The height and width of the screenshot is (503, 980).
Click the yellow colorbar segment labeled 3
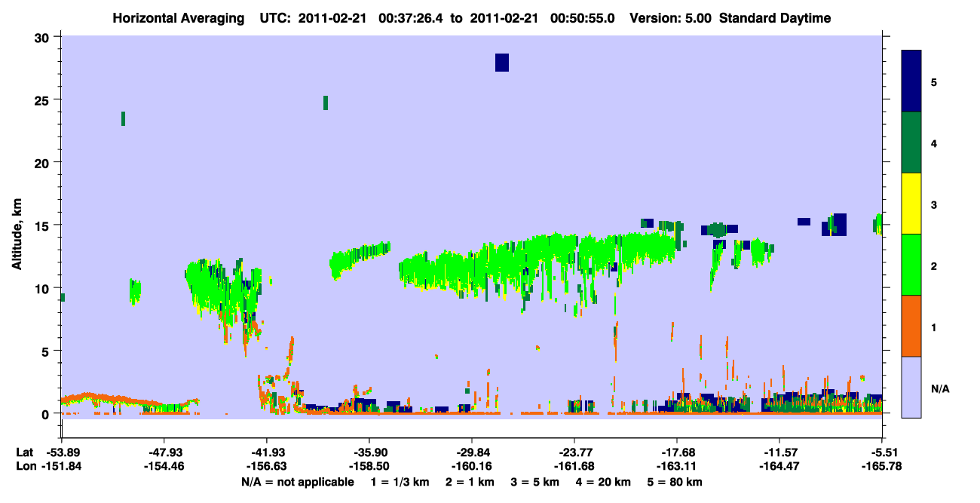tap(911, 204)
